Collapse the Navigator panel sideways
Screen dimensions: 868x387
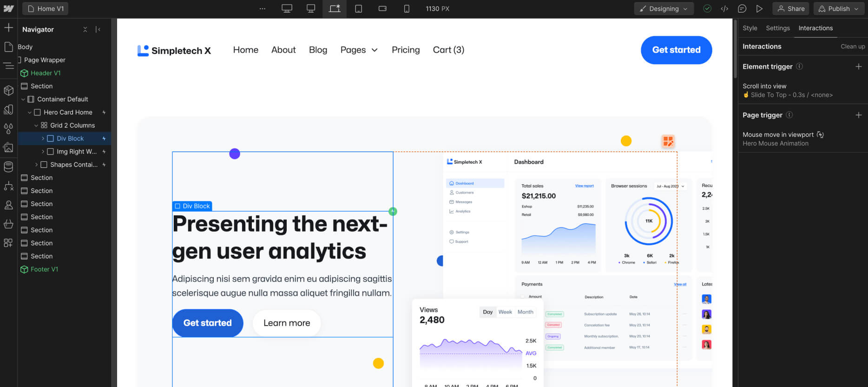[x=98, y=29]
